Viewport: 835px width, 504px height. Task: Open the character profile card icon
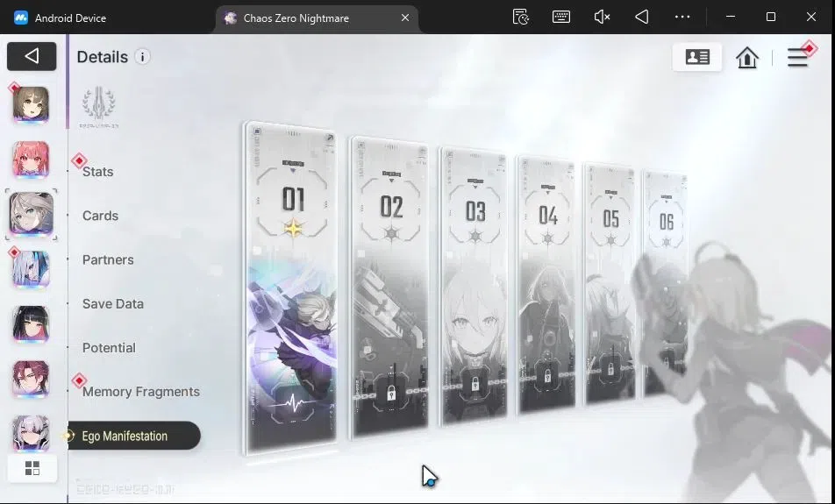tap(696, 57)
